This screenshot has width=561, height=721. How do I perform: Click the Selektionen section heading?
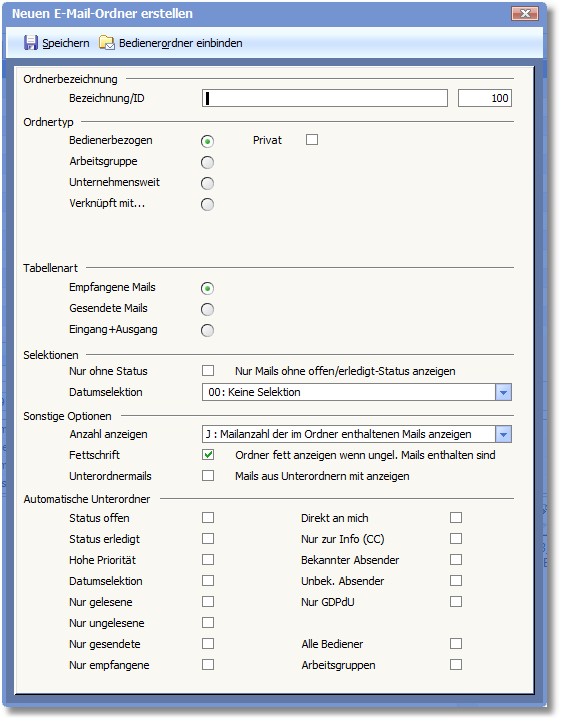[51, 355]
